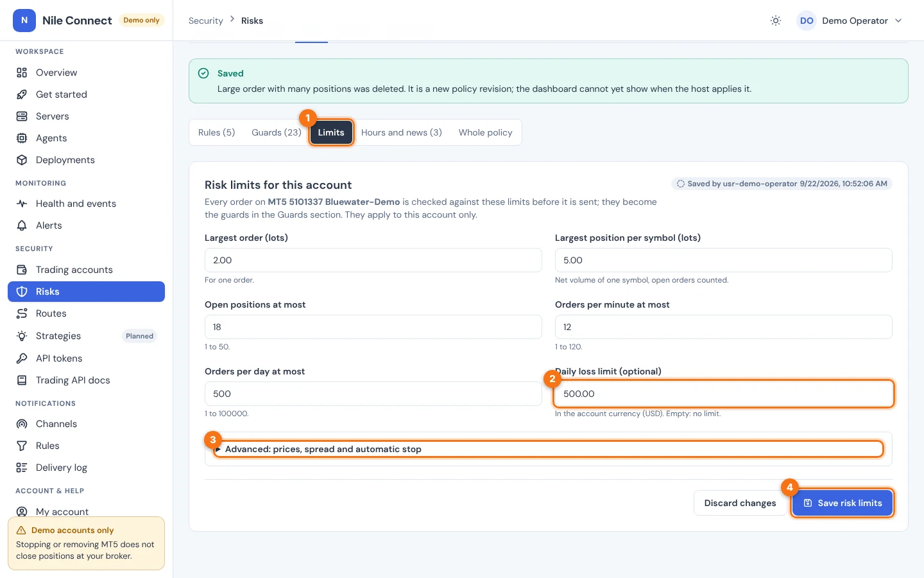Expand Advanced: prices, spread and automatic stop

[x=549, y=449]
